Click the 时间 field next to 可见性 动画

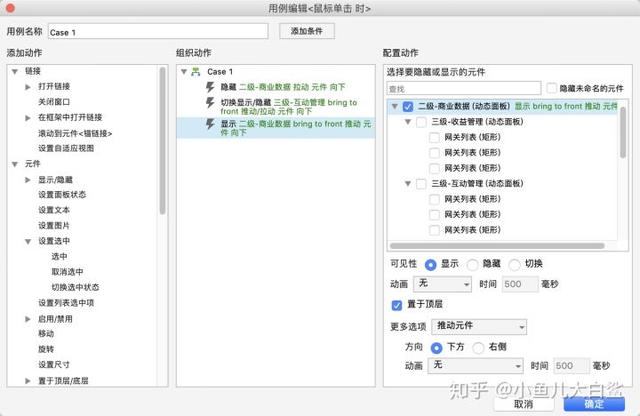point(520,284)
